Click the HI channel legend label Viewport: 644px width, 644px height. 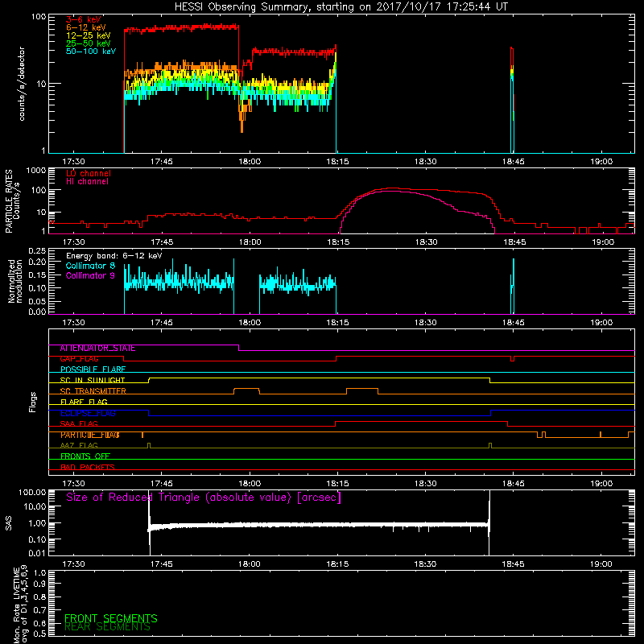tap(87, 182)
